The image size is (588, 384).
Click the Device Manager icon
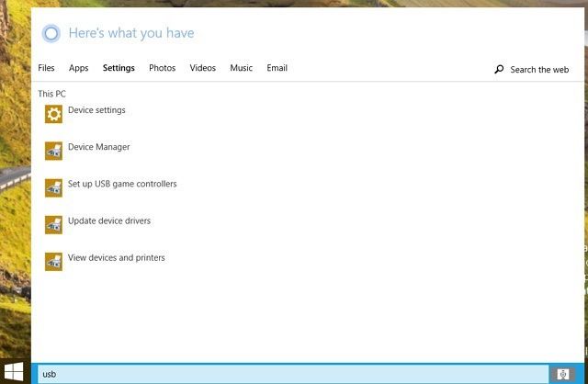53,151
